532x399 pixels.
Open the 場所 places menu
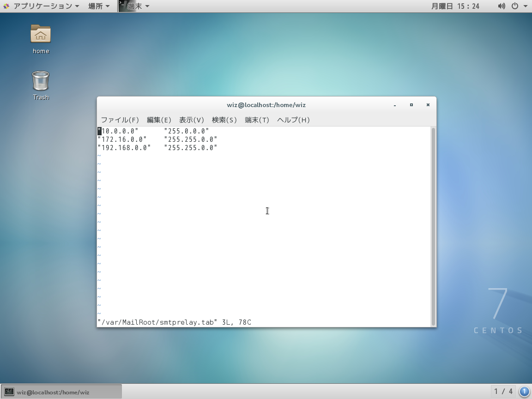(x=99, y=6)
